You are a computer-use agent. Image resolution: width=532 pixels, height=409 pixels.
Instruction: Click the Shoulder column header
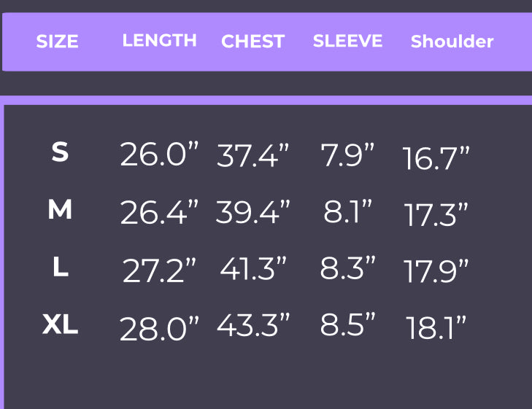coord(452,42)
